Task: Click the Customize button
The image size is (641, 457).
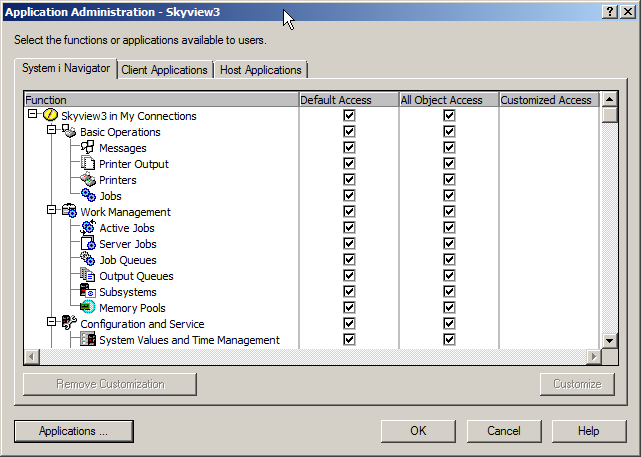Action: click(577, 384)
